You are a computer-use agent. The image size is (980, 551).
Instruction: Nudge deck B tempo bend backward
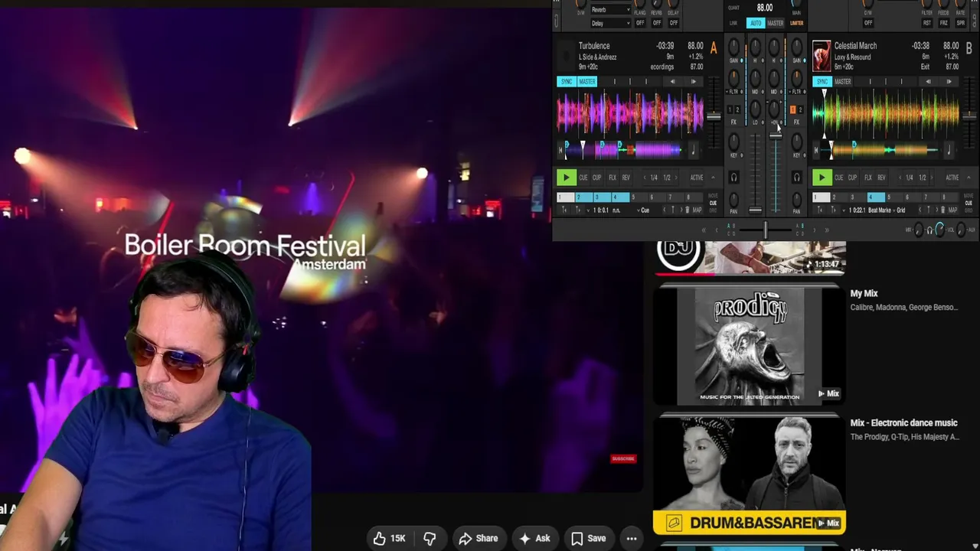[x=928, y=81]
